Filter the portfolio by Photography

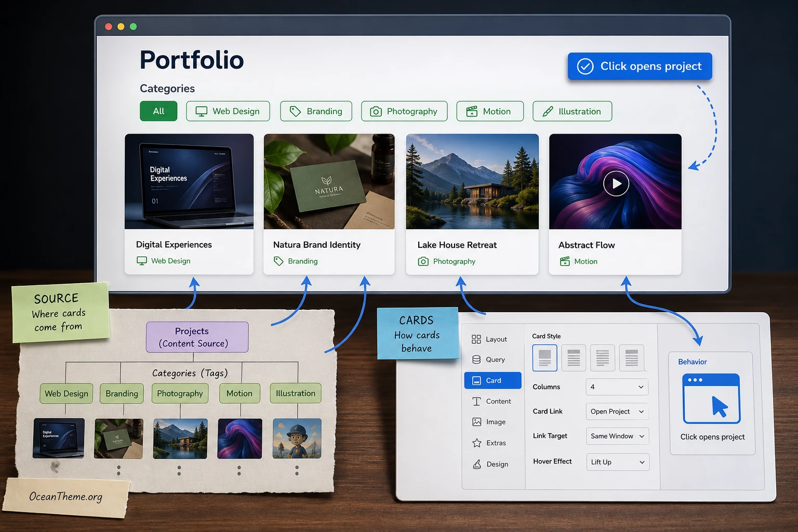pos(404,111)
